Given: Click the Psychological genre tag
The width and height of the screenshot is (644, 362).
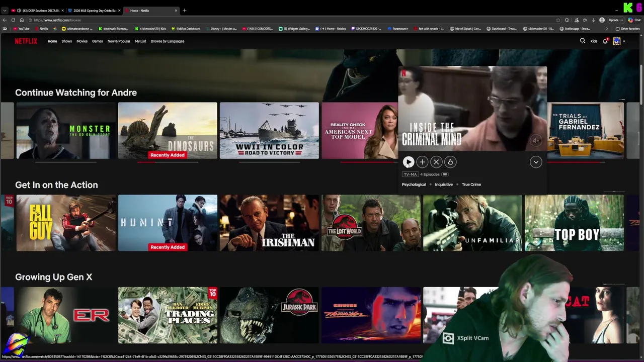Looking at the screenshot, I should (x=414, y=185).
